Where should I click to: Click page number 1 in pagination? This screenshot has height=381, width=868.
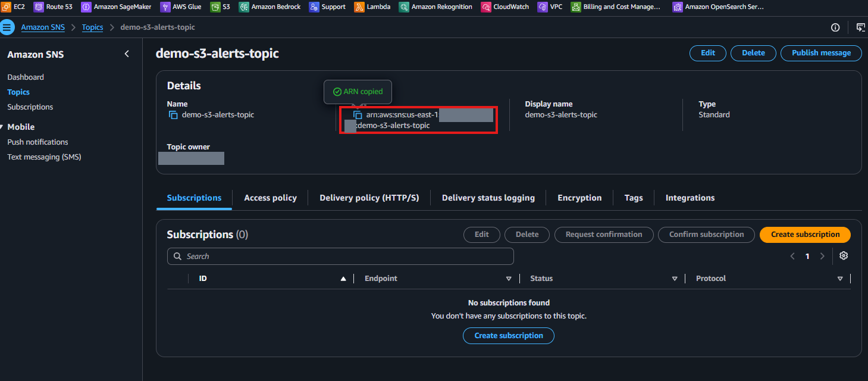coord(807,256)
